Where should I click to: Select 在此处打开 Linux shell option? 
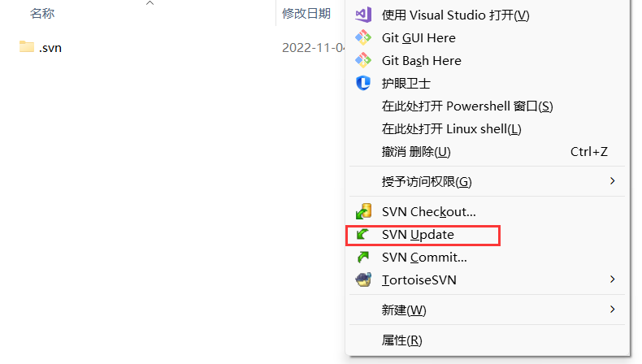451,128
